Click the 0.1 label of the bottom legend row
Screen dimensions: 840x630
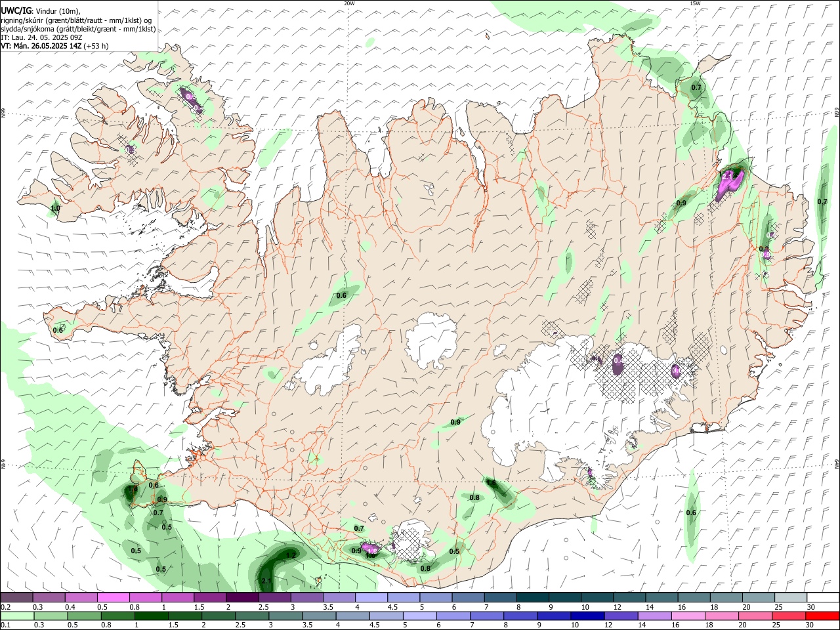tap(5, 625)
